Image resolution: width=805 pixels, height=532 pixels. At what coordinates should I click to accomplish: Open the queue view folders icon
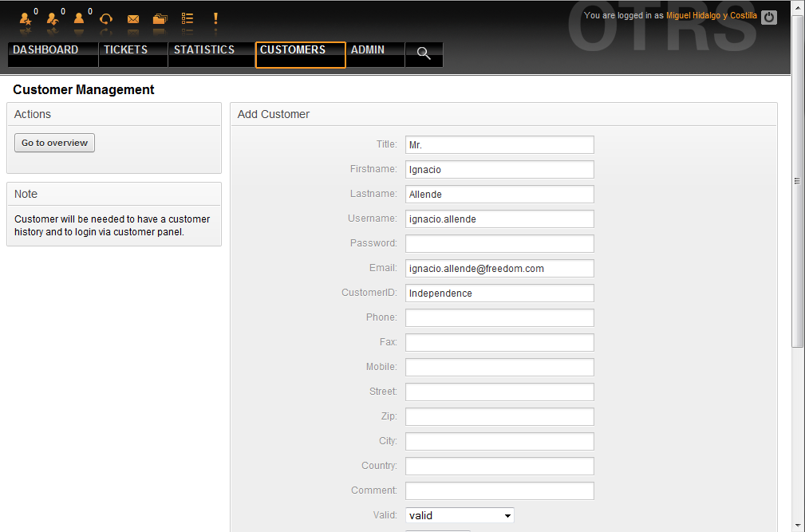point(160,18)
